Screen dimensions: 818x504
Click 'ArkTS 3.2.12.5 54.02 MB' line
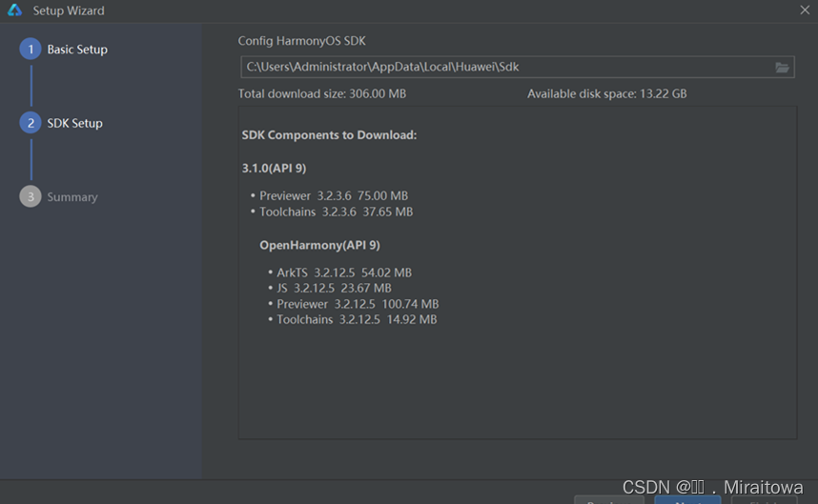[344, 272]
